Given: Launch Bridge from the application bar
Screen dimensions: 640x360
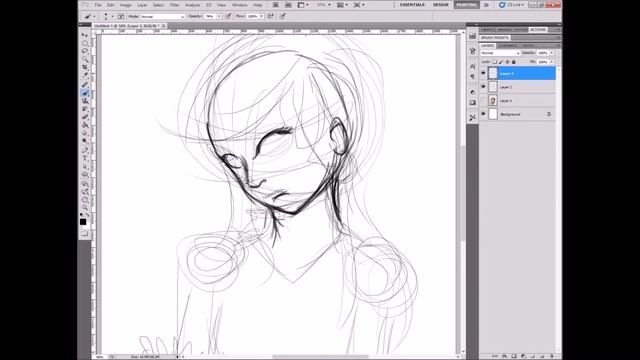Looking at the screenshot, I should click(x=276, y=5).
